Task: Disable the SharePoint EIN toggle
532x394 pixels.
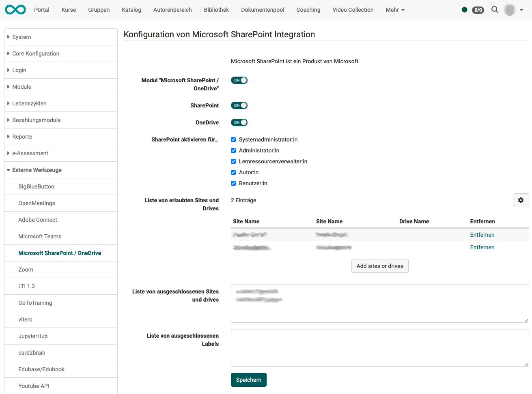Action: 239,105
